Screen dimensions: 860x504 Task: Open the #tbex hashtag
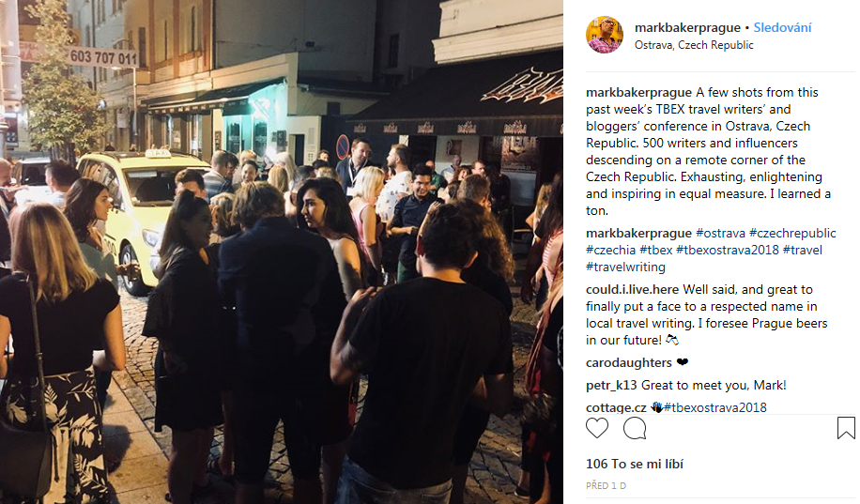click(x=656, y=250)
